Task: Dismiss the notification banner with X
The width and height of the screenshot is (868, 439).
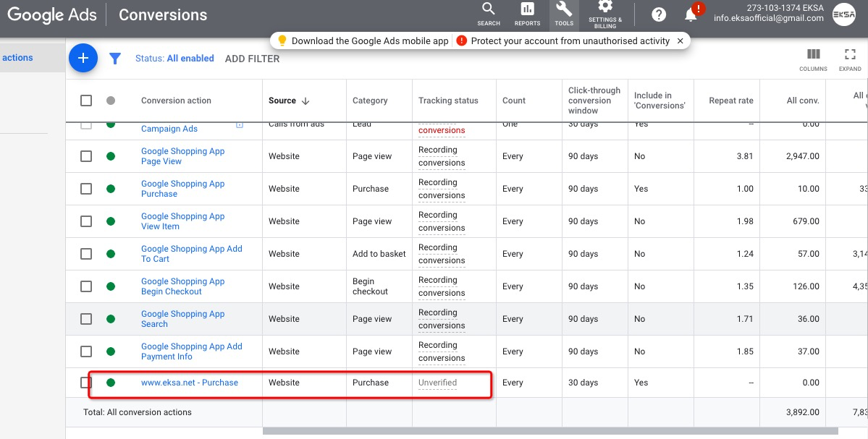Action: click(681, 41)
